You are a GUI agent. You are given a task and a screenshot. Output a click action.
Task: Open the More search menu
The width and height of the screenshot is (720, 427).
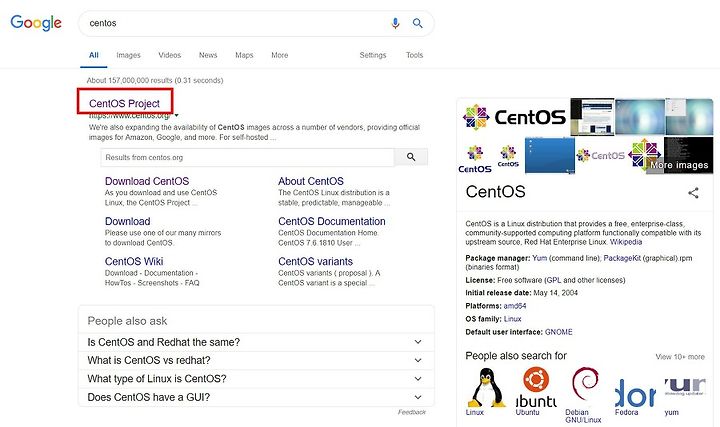point(280,55)
